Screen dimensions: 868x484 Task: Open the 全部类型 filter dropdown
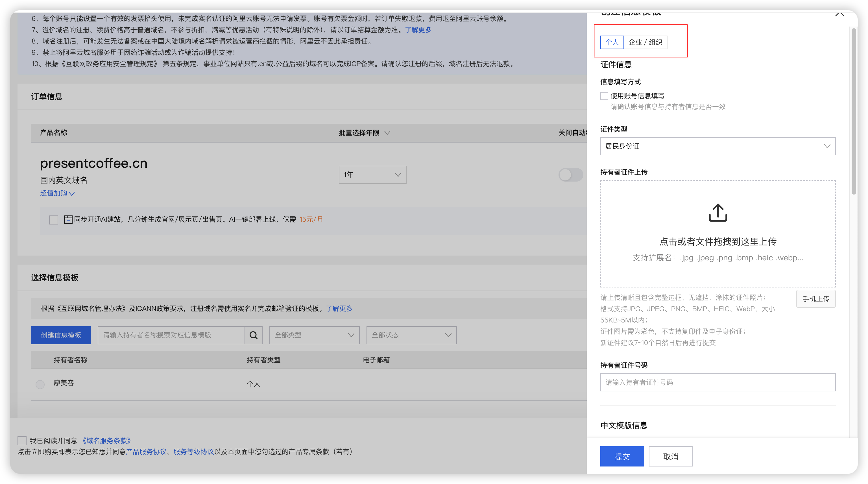point(314,335)
